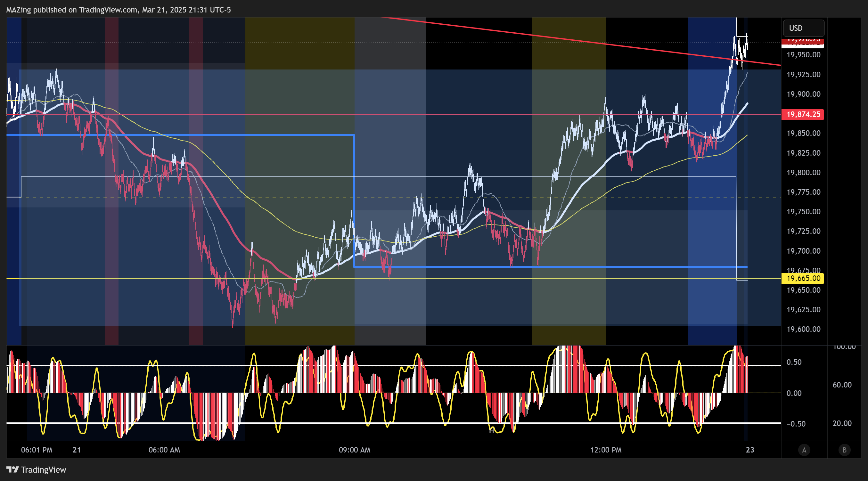868x481 pixels.
Task: Click the 0.50 oscillator scale label
Action: (794, 362)
